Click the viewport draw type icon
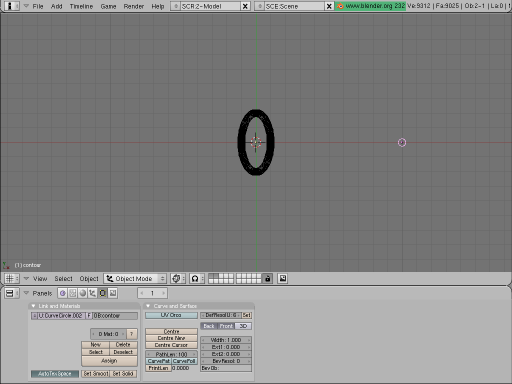This screenshot has height=384, width=512. 178,278
